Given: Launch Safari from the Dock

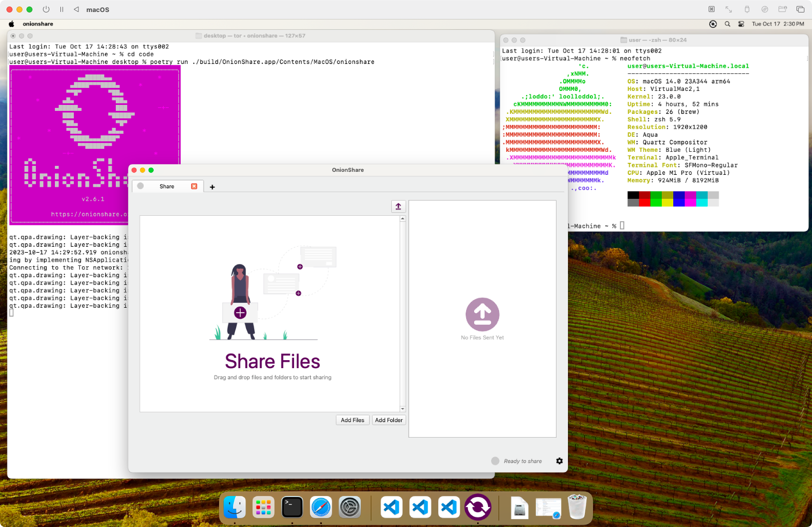Looking at the screenshot, I should tap(321, 507).
